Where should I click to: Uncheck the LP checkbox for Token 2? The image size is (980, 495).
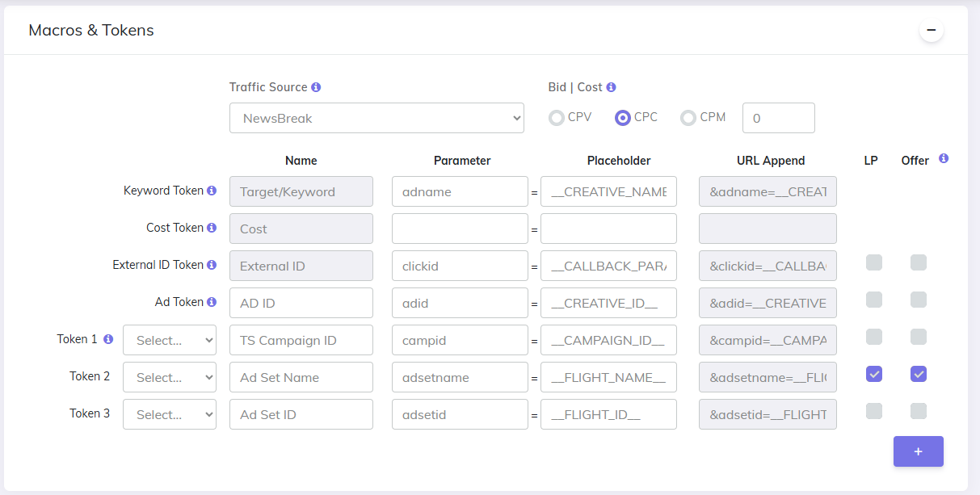point(873,374)
